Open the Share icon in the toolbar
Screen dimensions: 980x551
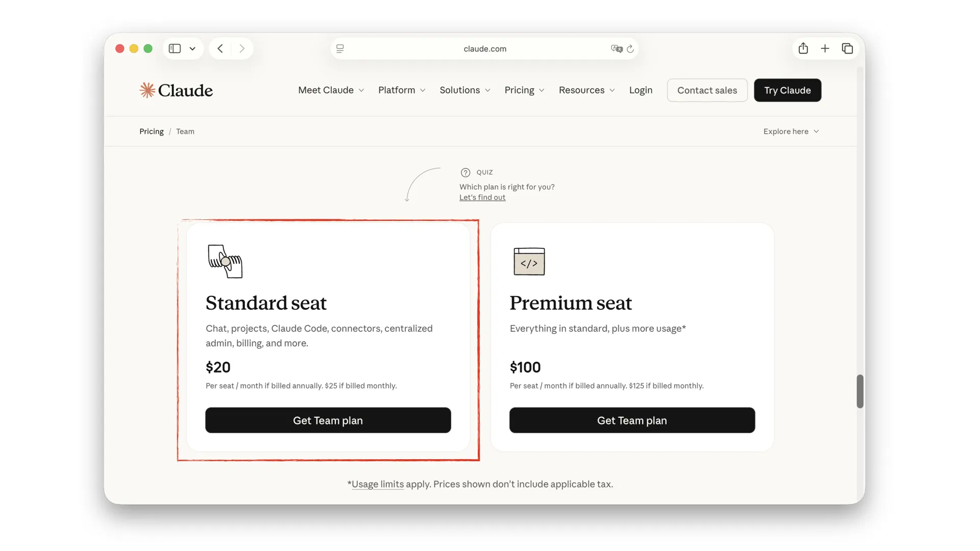(x=803, y=48)
